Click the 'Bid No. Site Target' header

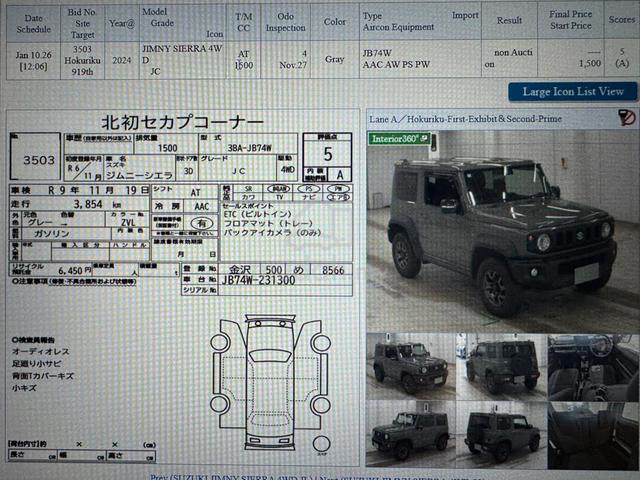click(82, 23)
